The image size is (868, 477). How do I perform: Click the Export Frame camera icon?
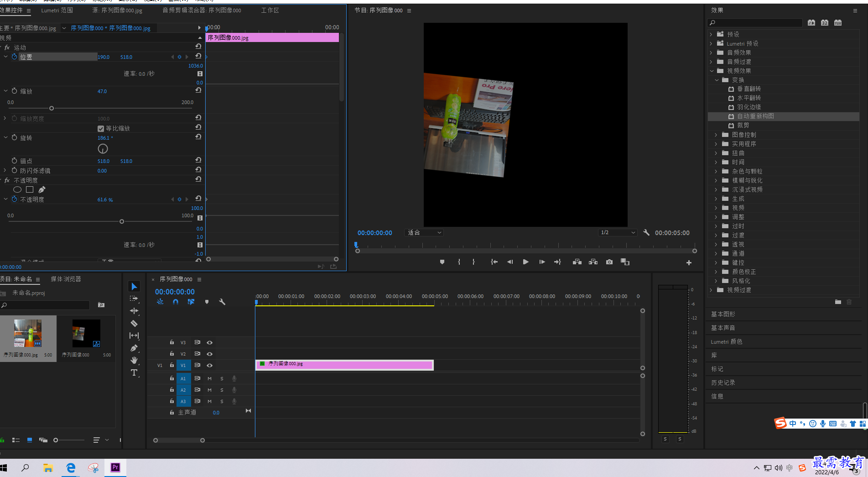pyautogui.click(x=609, y=262)
